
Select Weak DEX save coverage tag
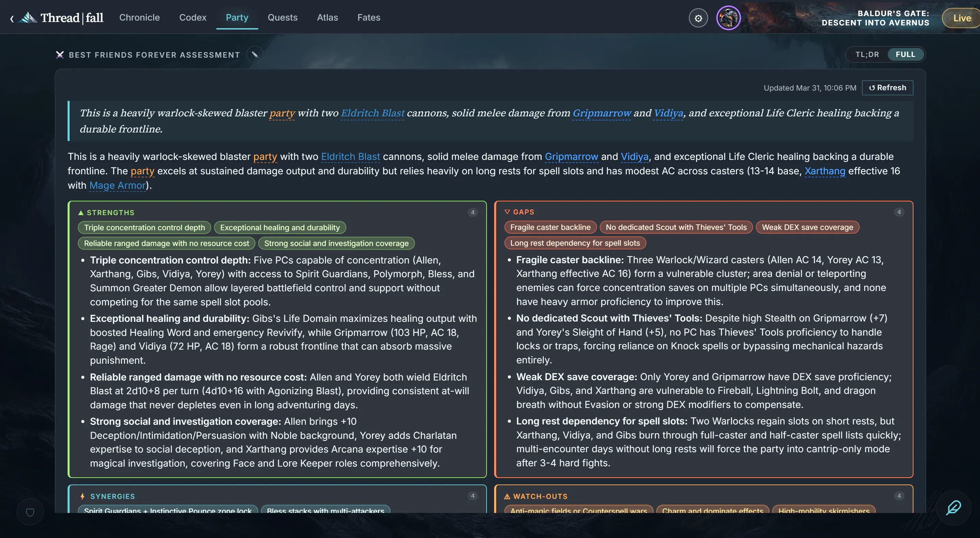click(x=807, y=227)
